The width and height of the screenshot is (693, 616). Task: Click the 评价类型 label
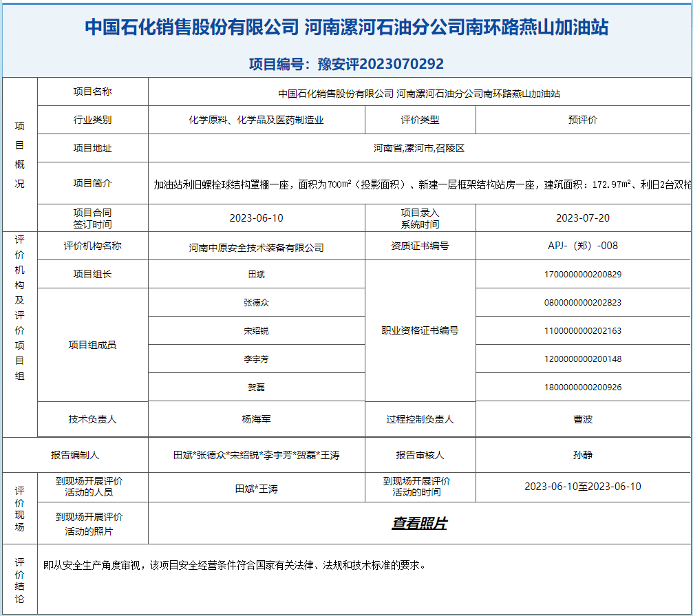420,120
